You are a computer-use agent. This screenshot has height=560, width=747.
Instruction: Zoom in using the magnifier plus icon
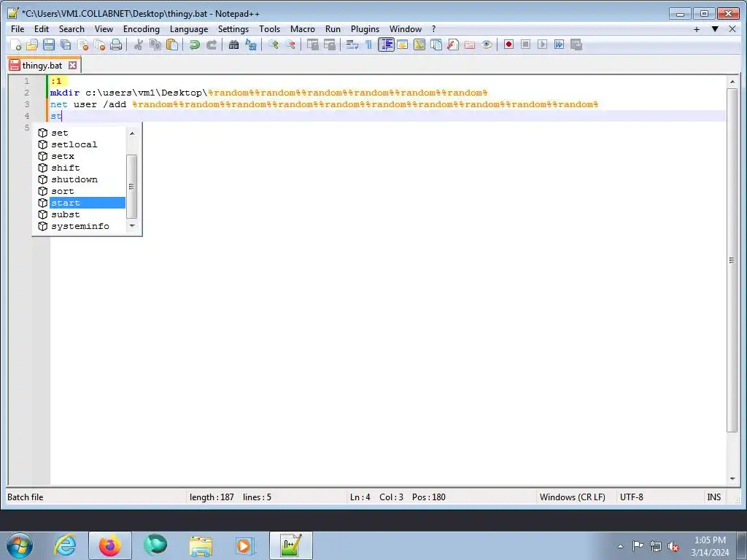click(274, 44)
